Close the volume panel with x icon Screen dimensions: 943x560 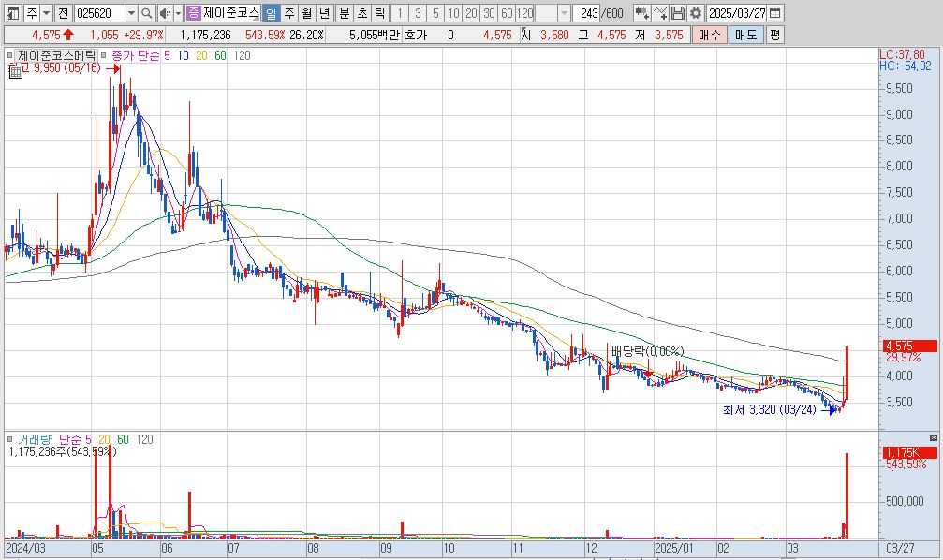(934, 437)
